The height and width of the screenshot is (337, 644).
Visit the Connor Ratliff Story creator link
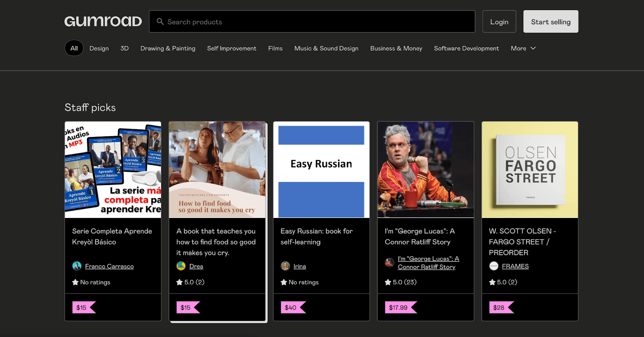(428, 263)
